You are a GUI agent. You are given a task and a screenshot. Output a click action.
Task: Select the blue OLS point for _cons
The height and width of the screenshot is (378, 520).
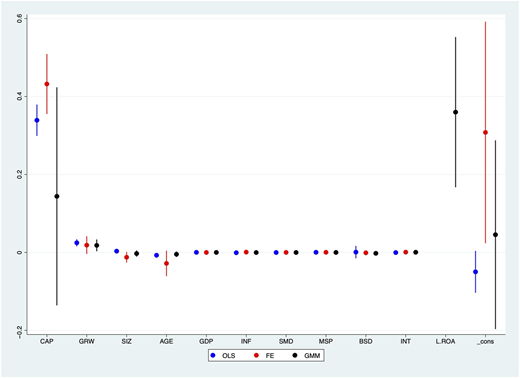(x=475, y=272)
